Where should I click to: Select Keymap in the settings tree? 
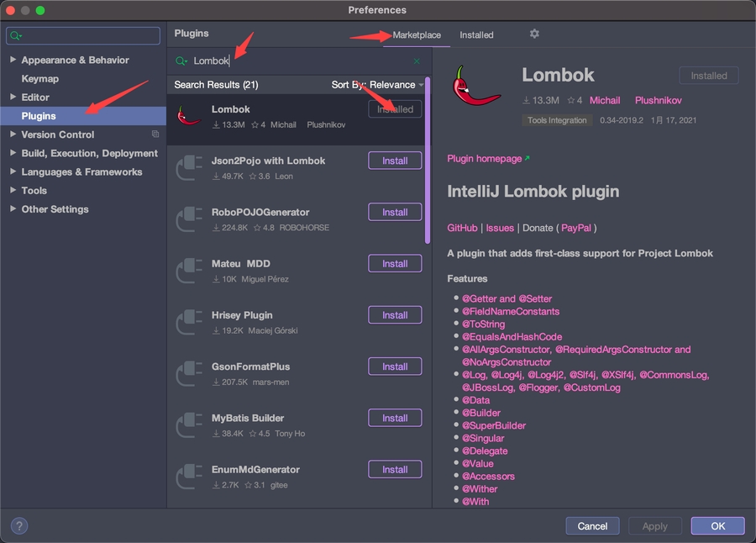click(40, 79)
